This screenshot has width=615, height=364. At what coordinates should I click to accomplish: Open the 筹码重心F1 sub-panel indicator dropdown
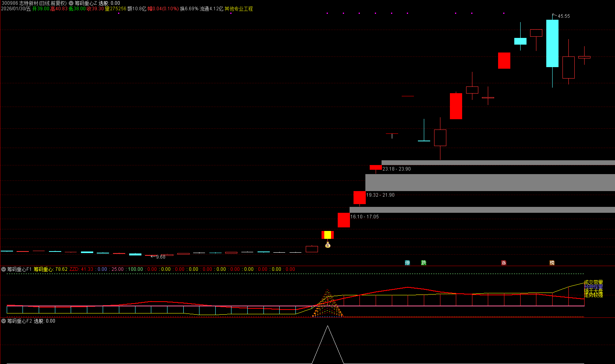tap(4, 269)
